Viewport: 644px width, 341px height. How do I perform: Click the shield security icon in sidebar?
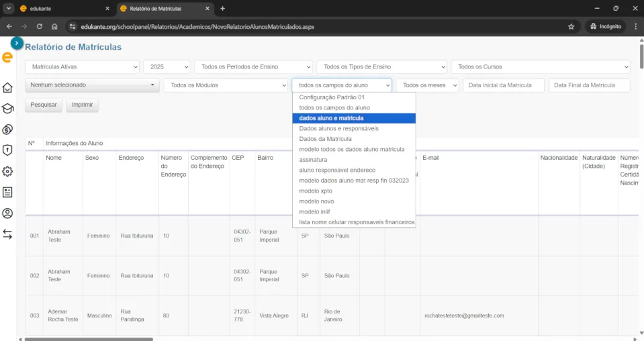(7, 150)
